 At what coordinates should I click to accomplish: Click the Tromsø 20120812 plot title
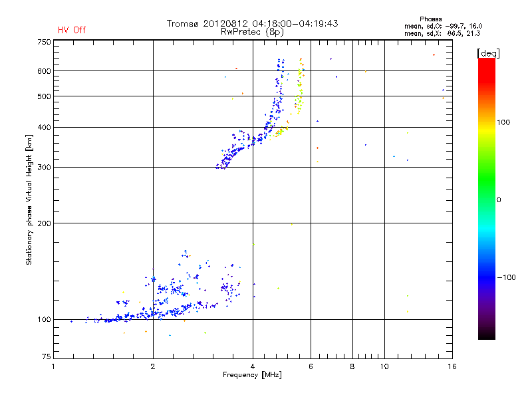[x=252, y=23]
